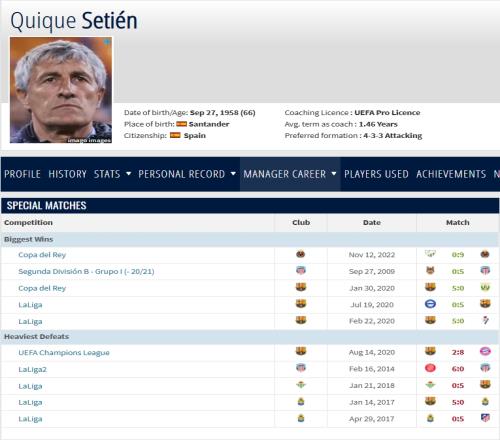The width and height of the screenshot is (500, 440).
Task: Click Las Palmas club crest in Jan 14, 2017 row
Action: tap(301, 401)
